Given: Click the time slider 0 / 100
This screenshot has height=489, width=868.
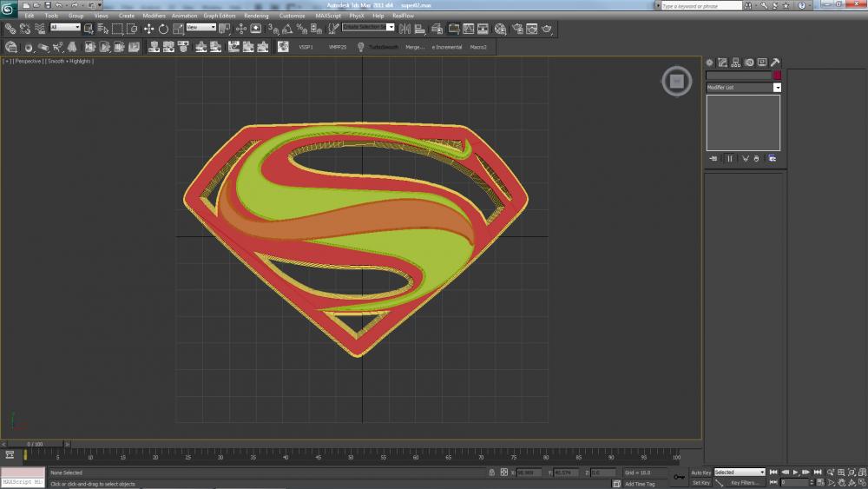Looking at the screenshot, I should coord(35,444).
